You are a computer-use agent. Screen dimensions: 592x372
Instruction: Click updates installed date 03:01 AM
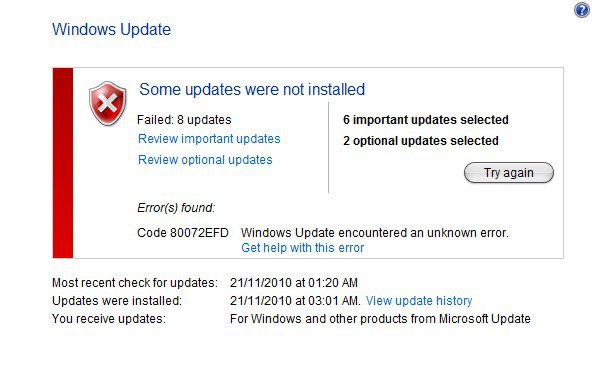point(294,301)
